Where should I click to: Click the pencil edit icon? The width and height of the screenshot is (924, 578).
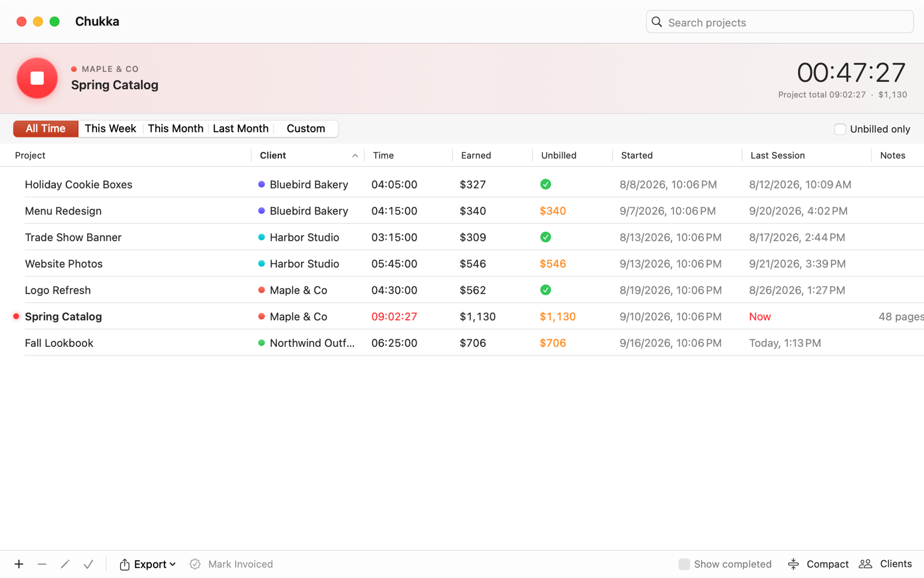(x=65, y=564)
